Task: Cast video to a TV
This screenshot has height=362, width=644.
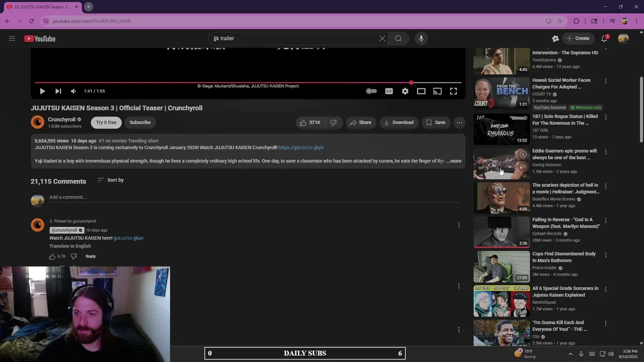Action: (x=437, y=91)
